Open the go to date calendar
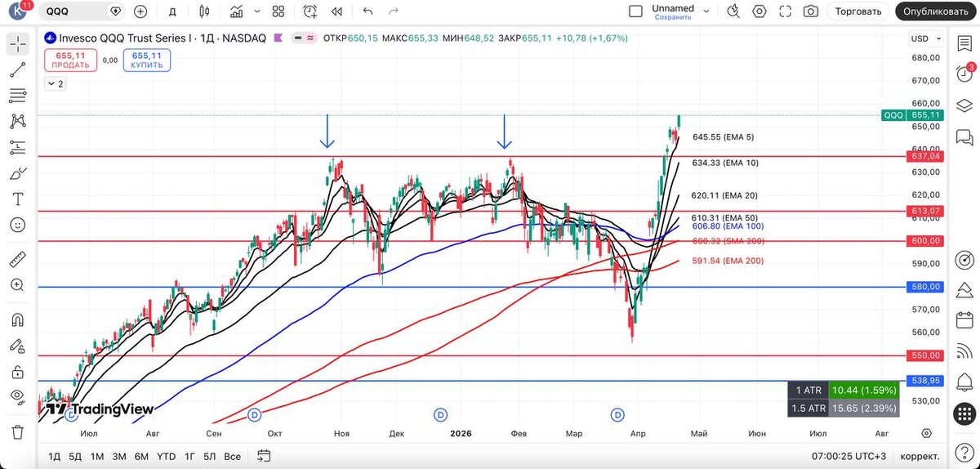 pyautogui.click(x=263, y=455)
